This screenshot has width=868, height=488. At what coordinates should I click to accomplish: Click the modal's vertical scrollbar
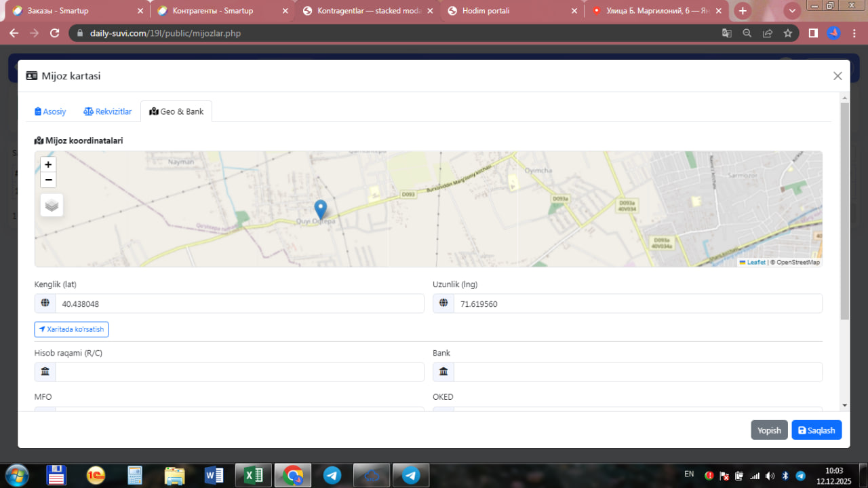point(844,210)
